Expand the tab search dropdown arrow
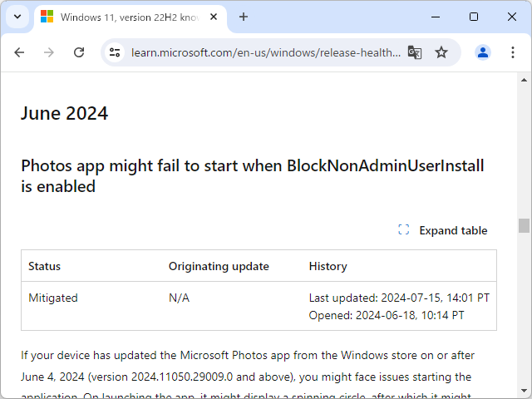The image size is (532, 399). pos(17,17)
